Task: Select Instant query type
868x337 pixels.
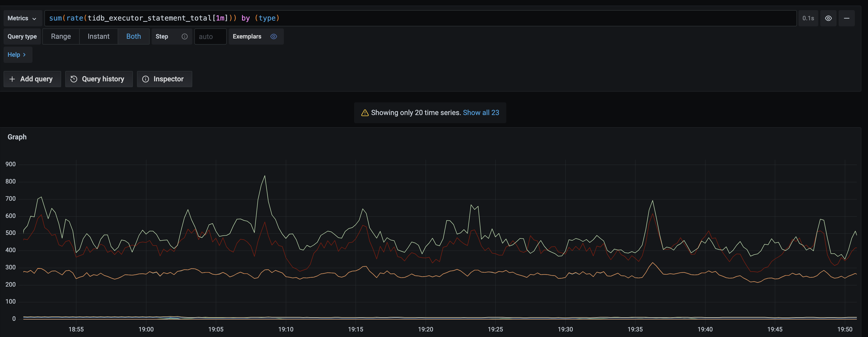Action: click(98, 36)
